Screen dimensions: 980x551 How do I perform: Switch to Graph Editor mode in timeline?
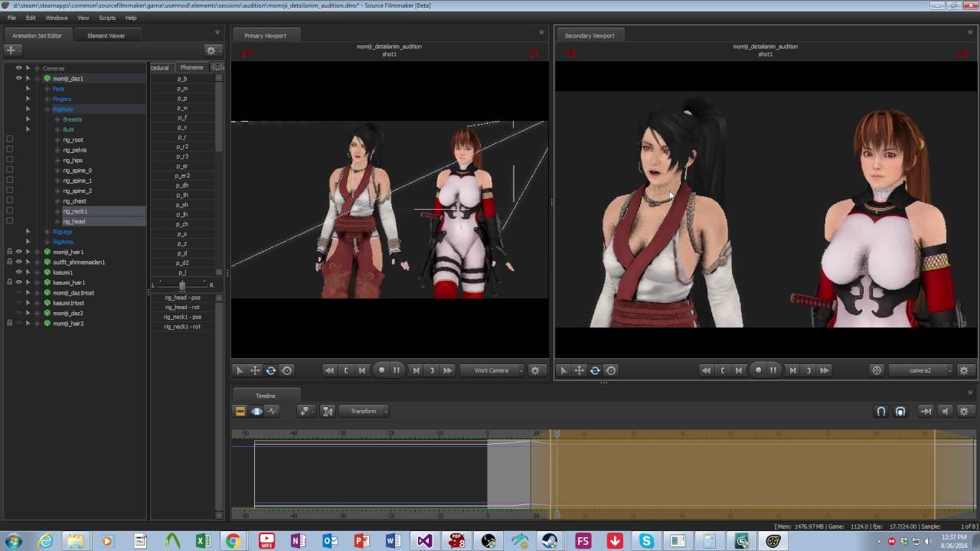272,411
